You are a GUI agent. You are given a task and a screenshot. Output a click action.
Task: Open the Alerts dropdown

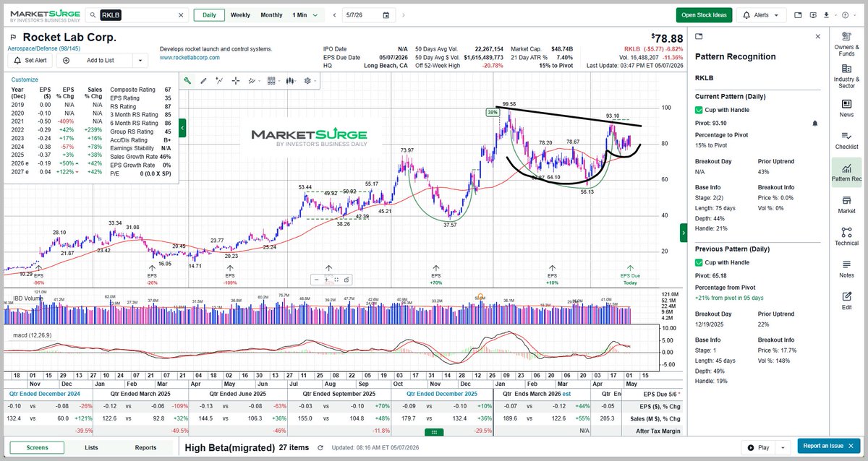[x=761, y=14]
